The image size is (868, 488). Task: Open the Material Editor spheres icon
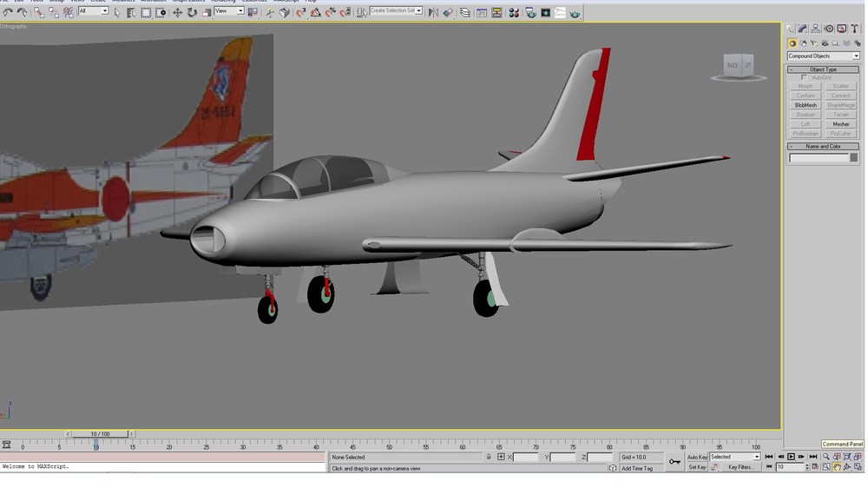[514, 12]
